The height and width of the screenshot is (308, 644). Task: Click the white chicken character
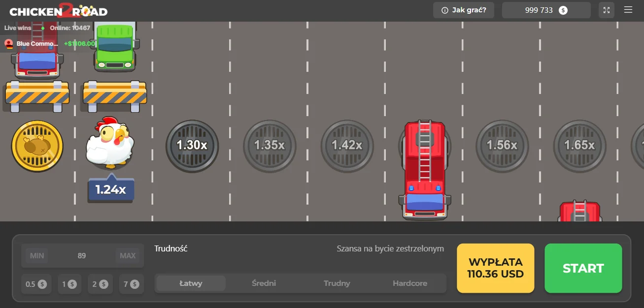[110, 143]
